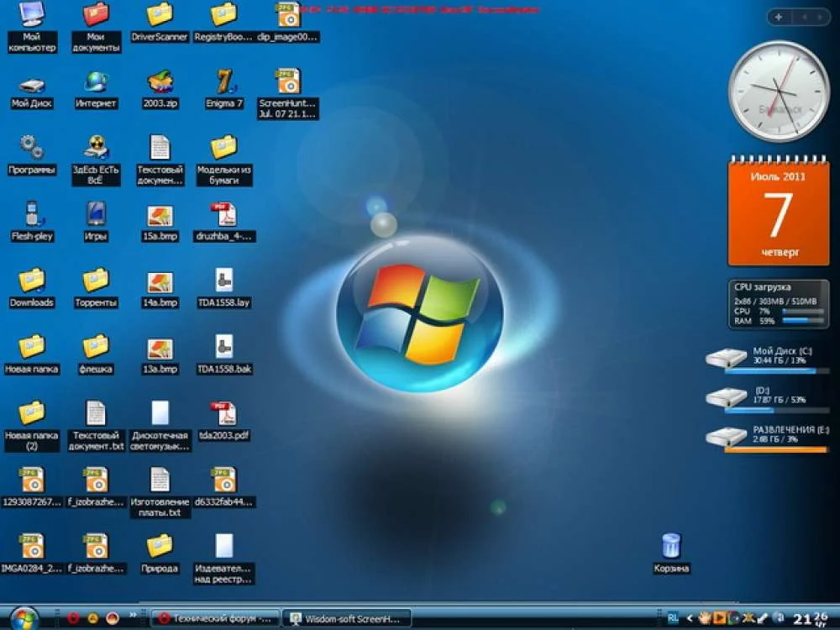Click the sidebar add gadget plus button
Screen dimensions: 840x630
tap(779, 17)
